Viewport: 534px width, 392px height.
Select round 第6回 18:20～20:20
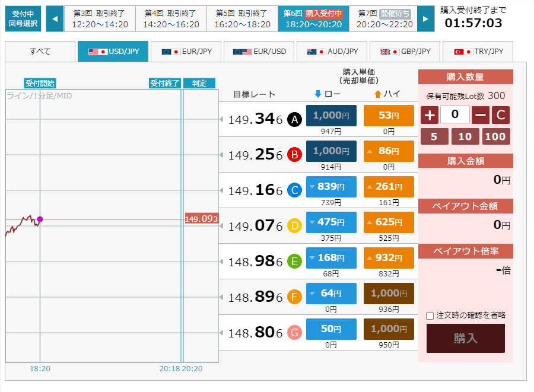click(x=313, y=19)
